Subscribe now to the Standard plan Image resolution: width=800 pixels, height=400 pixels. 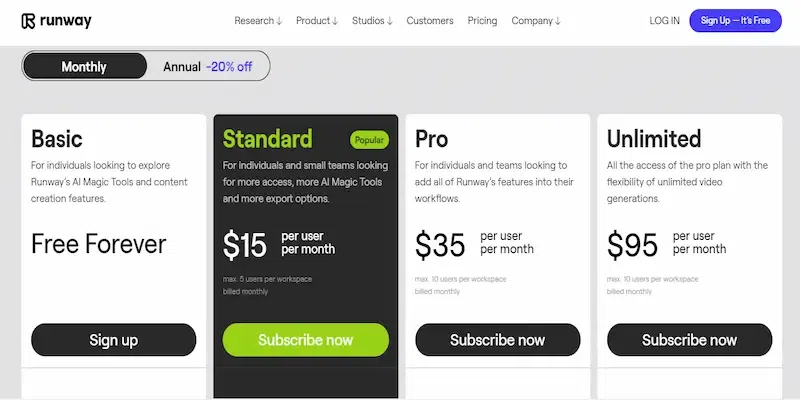point(305,340)
